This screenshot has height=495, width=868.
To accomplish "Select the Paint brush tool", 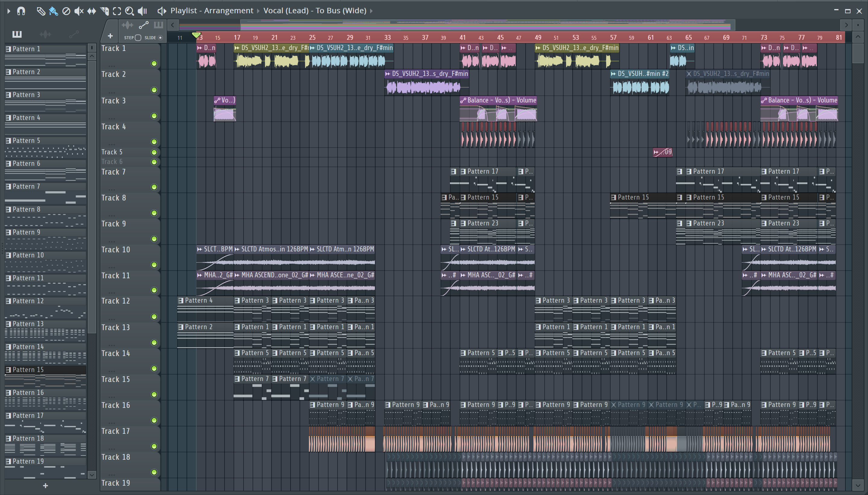I will (x=53, y=11).
